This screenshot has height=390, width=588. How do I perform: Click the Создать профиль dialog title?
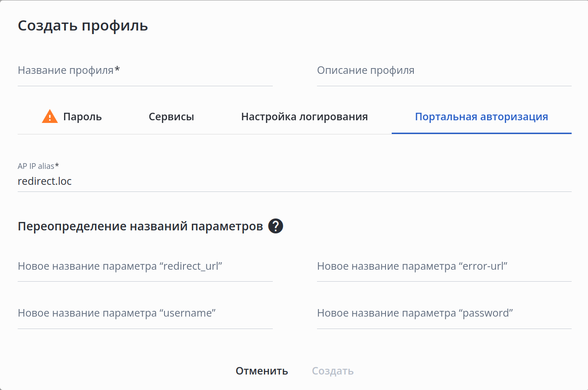click(x=83, y=26)
